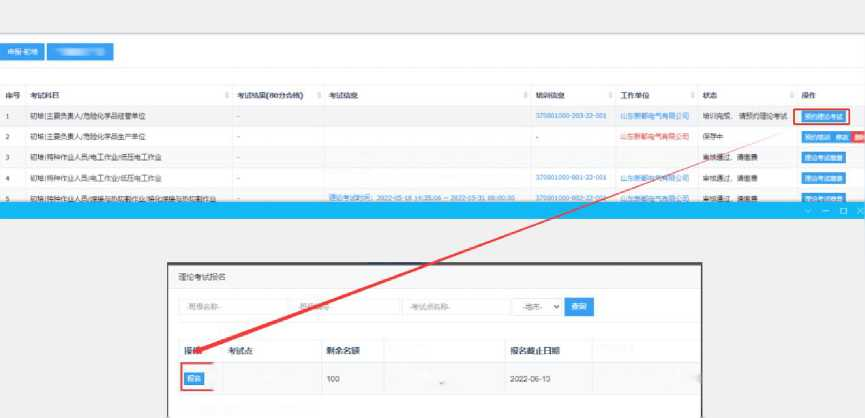The width and height of the screenshot is (865, 418).
Task: Sort by the 考试科目 column sort icon
Action: (227, 95)
